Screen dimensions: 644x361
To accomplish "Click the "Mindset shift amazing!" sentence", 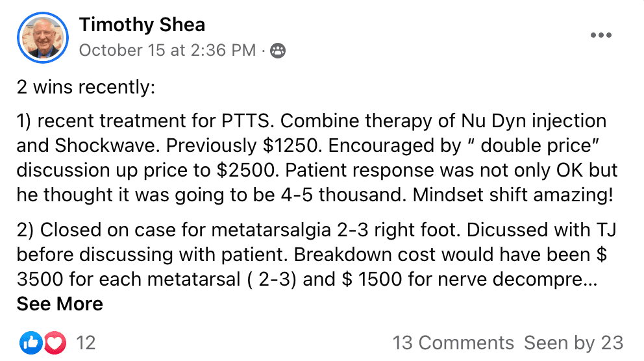I will (513, 195).
